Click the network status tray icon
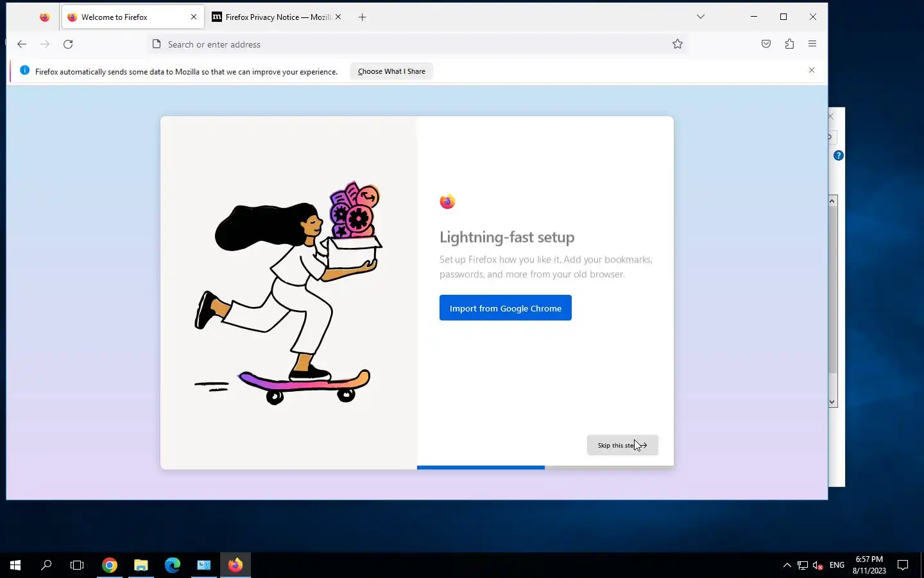 tap(803, 565)
